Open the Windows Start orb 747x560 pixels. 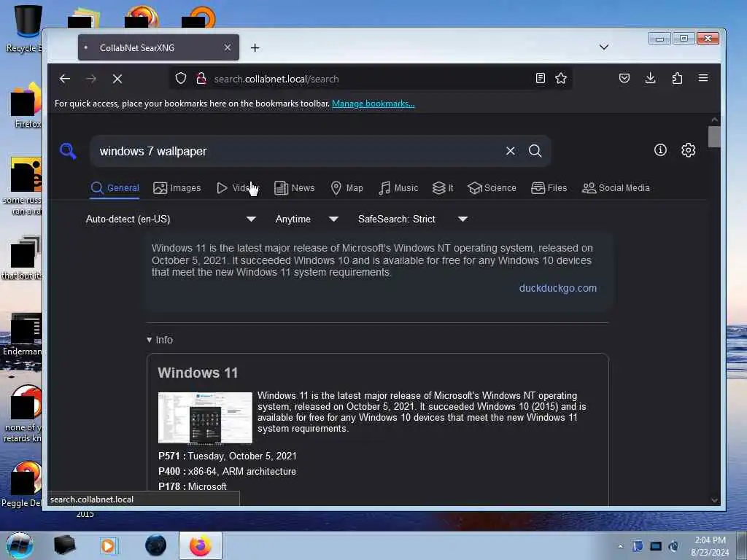[x=20, y=545]
